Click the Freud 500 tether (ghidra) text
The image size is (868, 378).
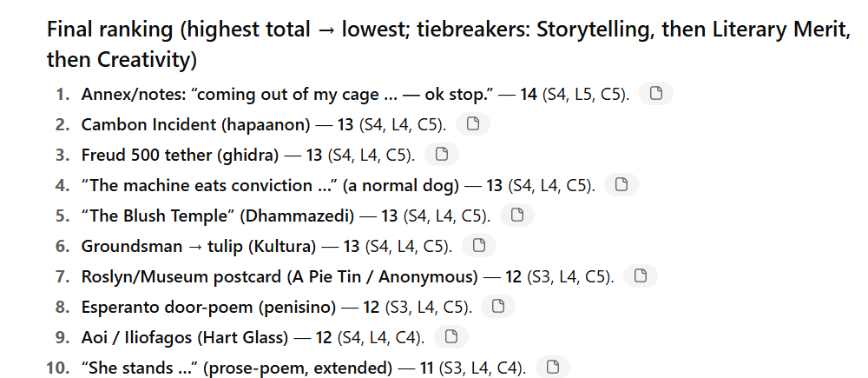tap(180, 156)
